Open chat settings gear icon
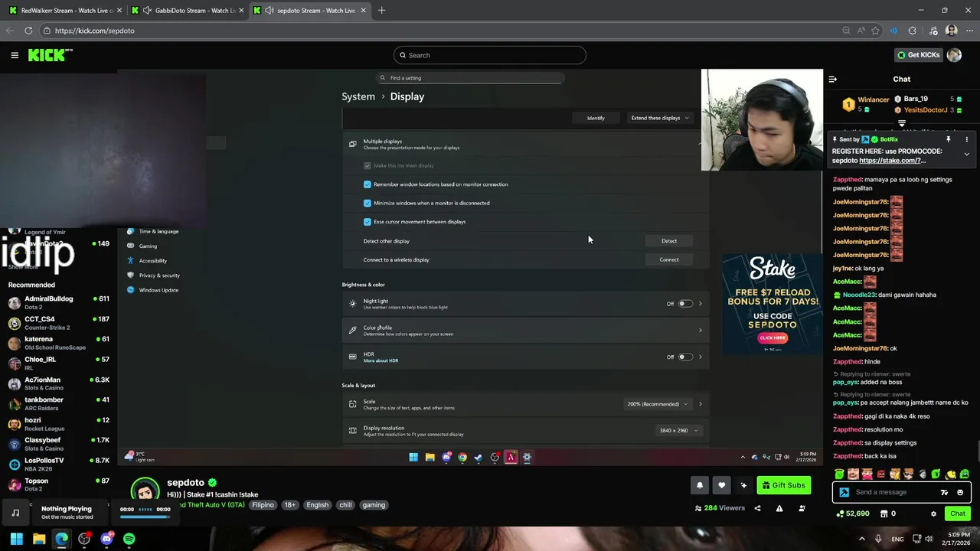Viewport: 980px width, 551px height. (933, 514)
